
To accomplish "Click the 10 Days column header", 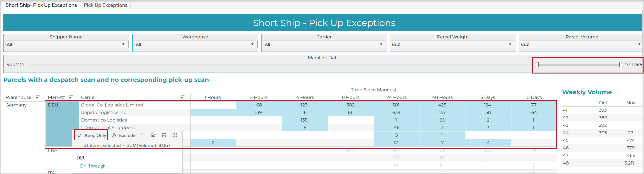I will tap(533, 97).
